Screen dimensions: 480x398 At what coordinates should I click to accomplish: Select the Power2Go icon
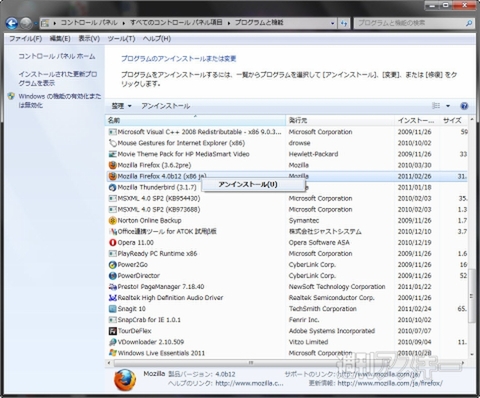[x=113, y=265]
